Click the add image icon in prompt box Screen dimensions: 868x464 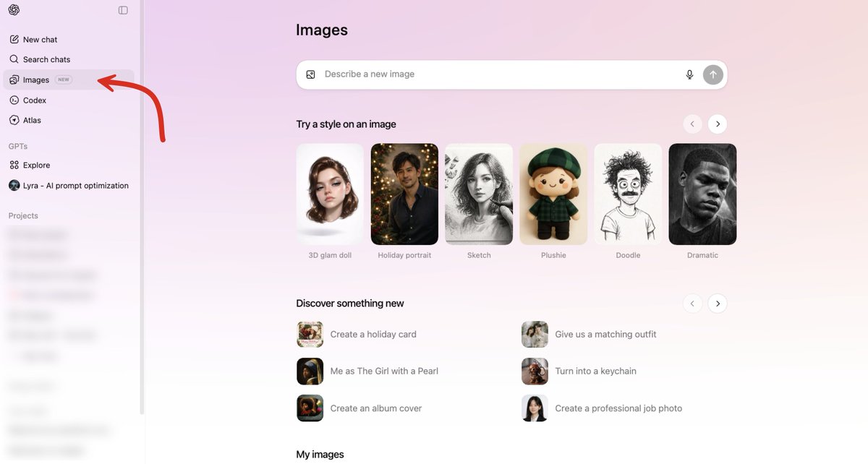pos(310,74)
